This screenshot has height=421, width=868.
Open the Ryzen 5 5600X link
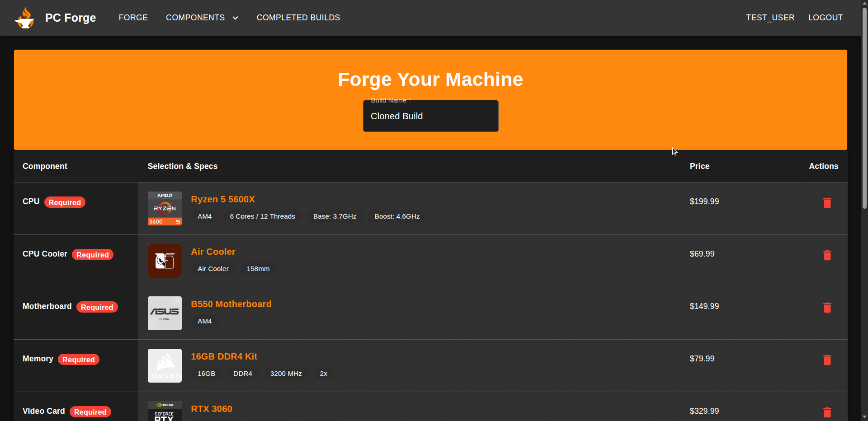222,199
